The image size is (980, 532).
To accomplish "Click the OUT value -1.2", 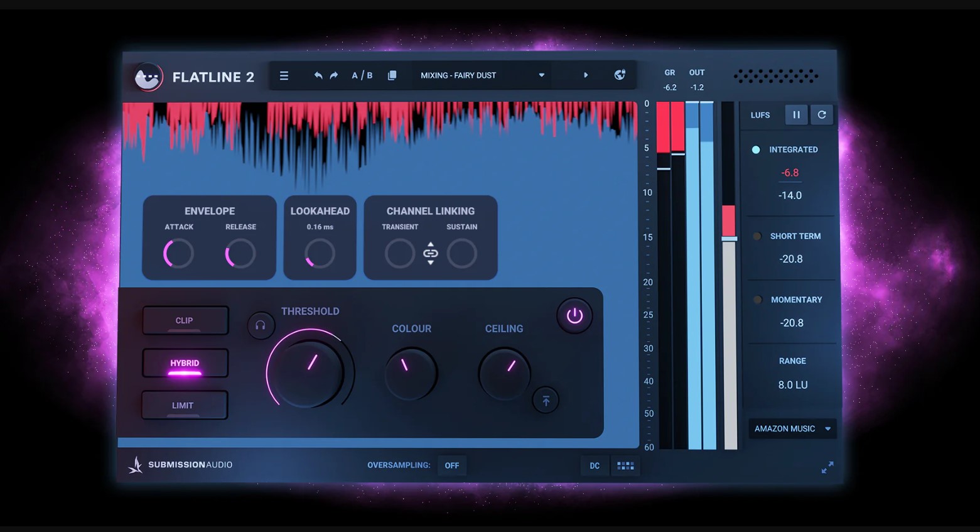I will tap(697, 87).
